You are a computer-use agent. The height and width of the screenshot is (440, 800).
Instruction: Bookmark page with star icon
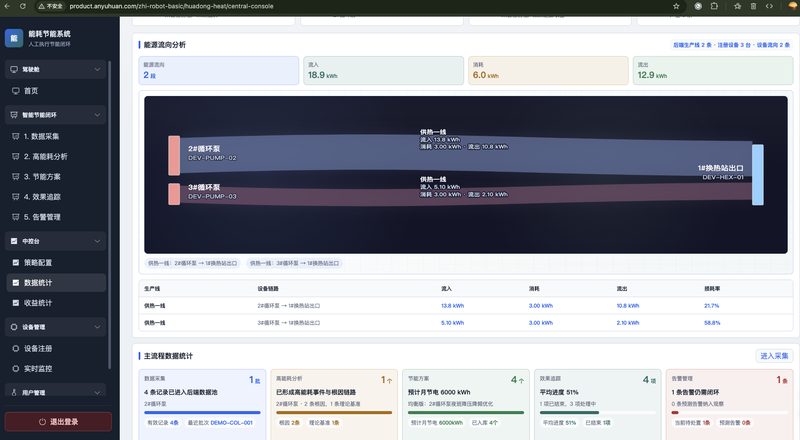676,6
